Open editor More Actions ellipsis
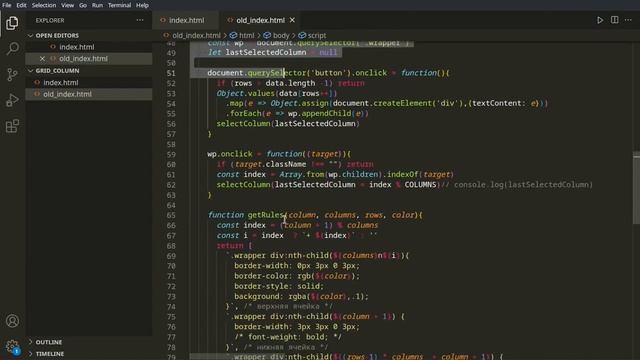This screenshot has width=640, height=360. [628, 20]
